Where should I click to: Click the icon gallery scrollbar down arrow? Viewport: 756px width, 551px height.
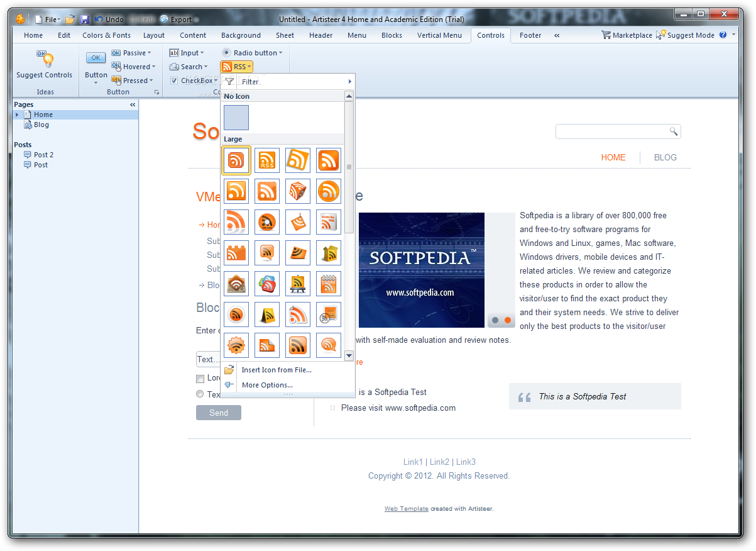pyautogui.click(x=349, y=356)
